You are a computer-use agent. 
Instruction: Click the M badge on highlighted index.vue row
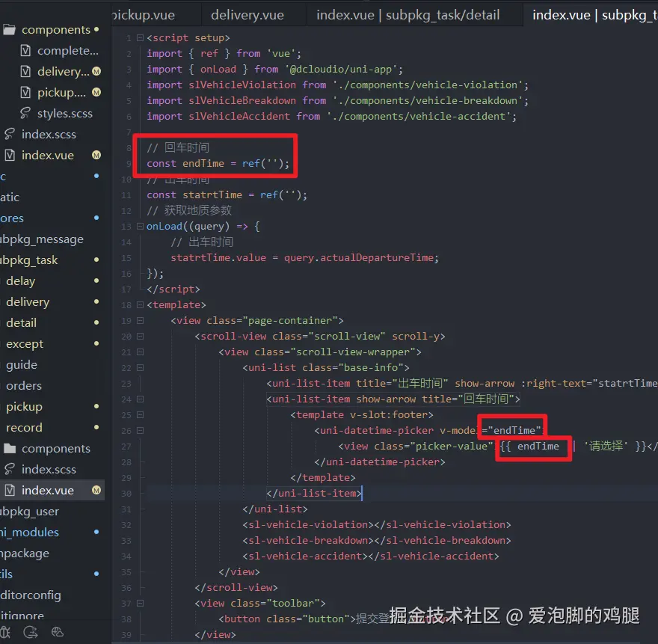96,491
